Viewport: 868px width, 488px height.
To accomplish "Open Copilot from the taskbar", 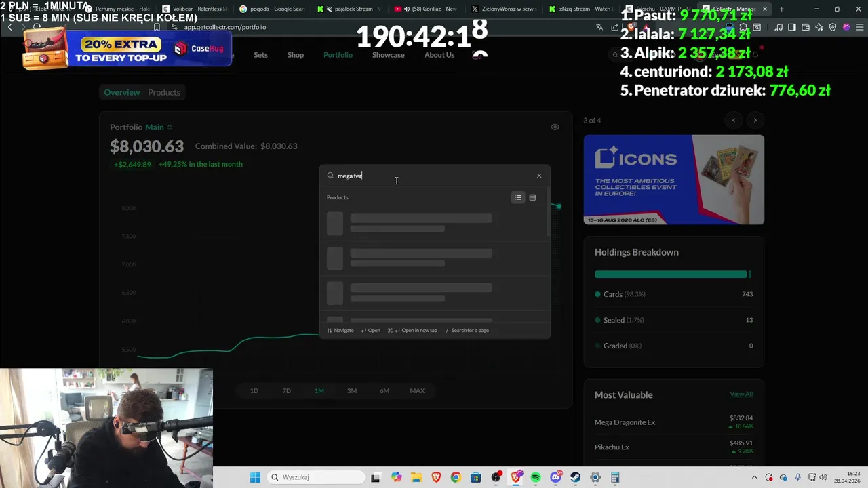I will tap(396, 477).
